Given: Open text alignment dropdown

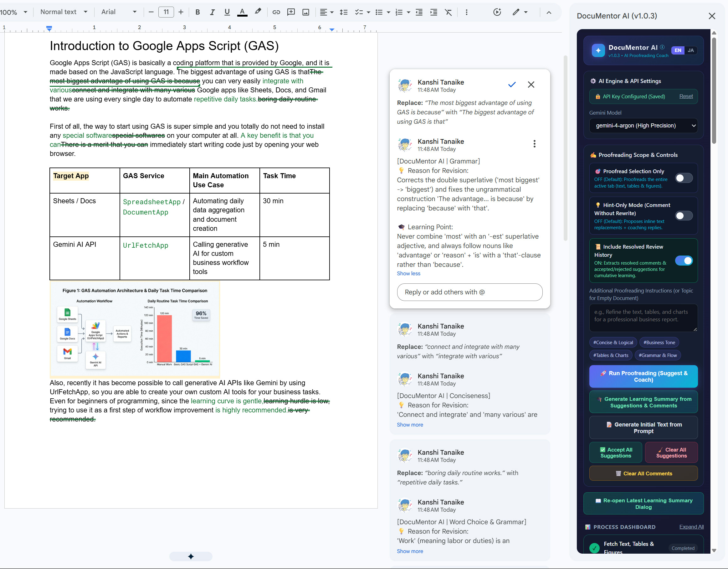Looking at the screenshot, I should [327, 12].
